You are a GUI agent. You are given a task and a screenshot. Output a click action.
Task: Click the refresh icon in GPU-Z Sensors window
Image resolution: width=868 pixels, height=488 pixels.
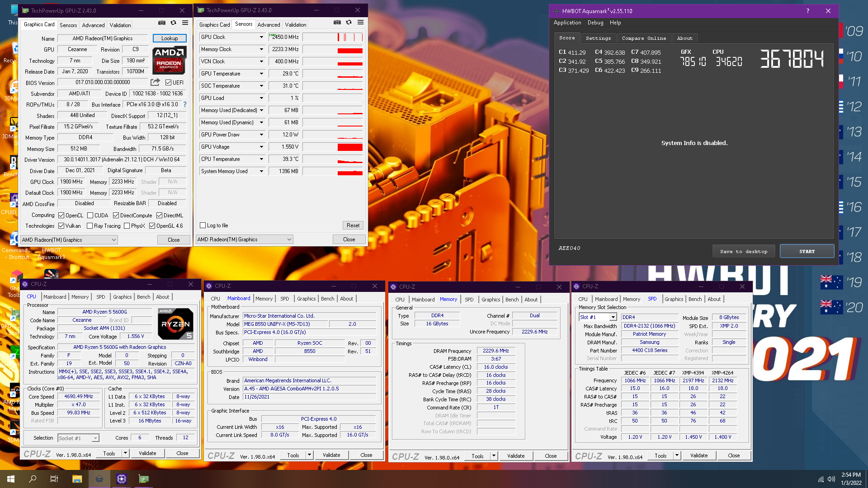coord(349,22)
